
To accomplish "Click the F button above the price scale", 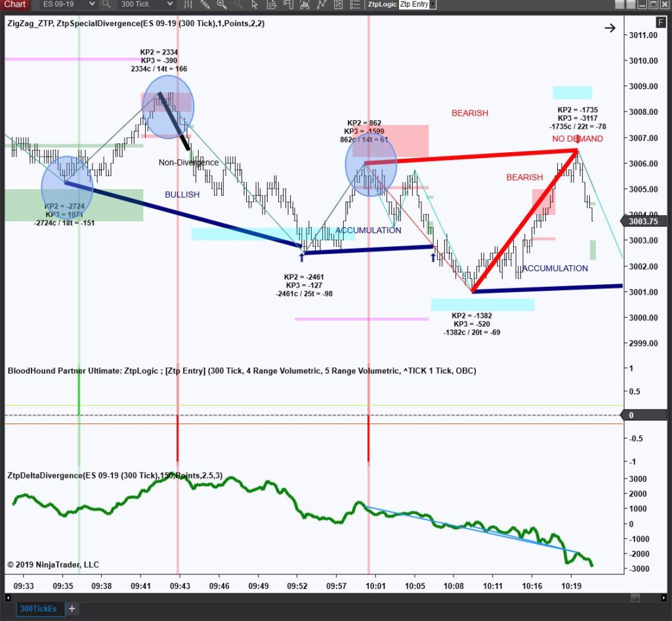I will click(661, 22).
